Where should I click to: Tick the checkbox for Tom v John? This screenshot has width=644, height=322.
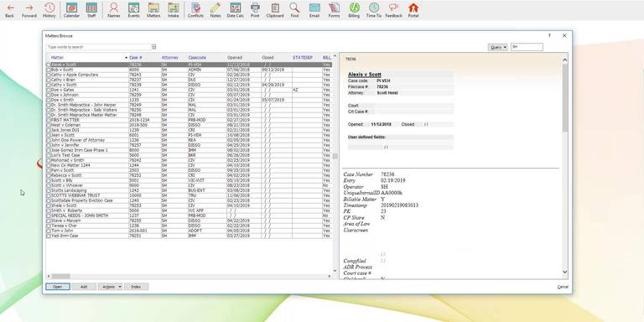[x=49, y=231]
